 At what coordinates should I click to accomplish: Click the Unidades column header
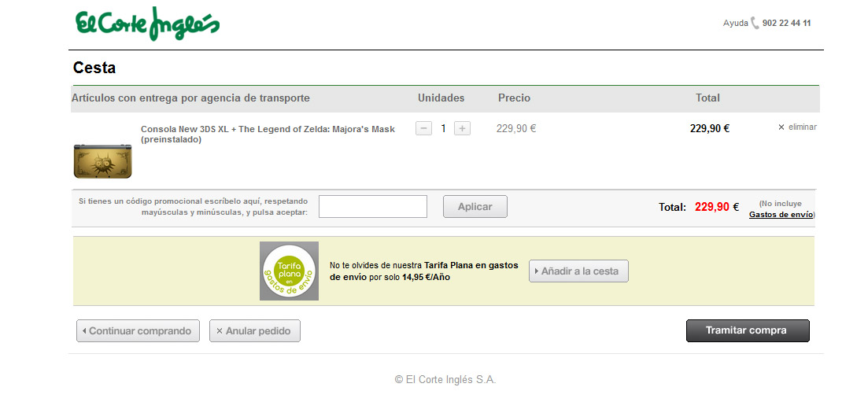pyautogui.click(x=441, y=98)
